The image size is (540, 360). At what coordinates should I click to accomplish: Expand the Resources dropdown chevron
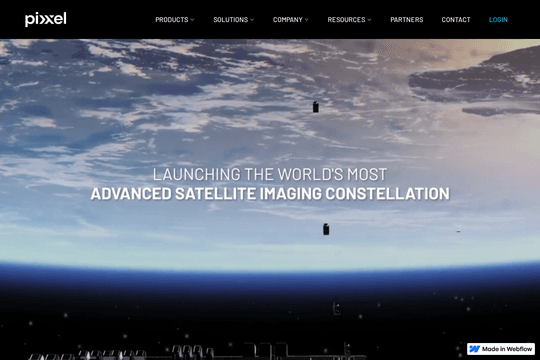point(369,20)
